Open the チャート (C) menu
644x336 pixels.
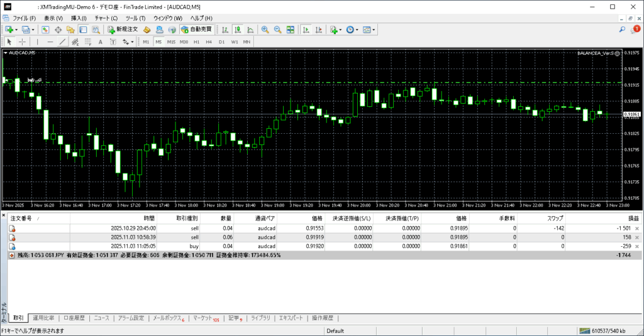(x=106, y=18)
